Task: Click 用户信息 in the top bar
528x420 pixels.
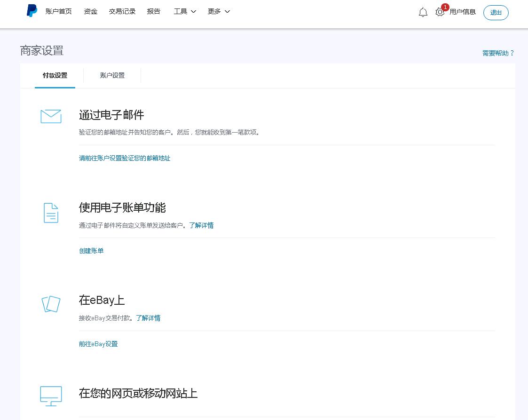Action: [x=463, y=12]
